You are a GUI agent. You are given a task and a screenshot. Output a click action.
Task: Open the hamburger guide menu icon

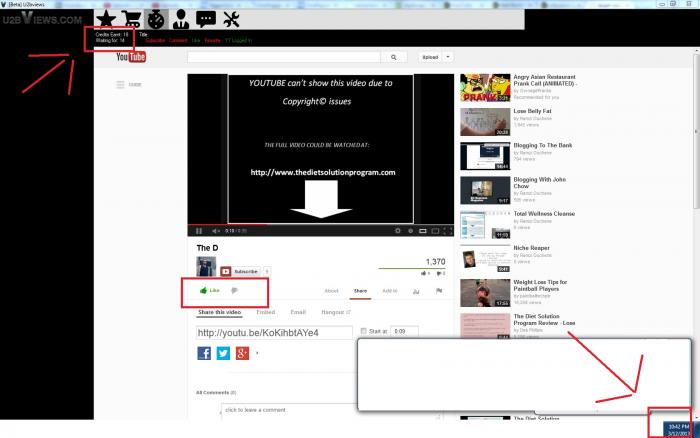point(120,84)
